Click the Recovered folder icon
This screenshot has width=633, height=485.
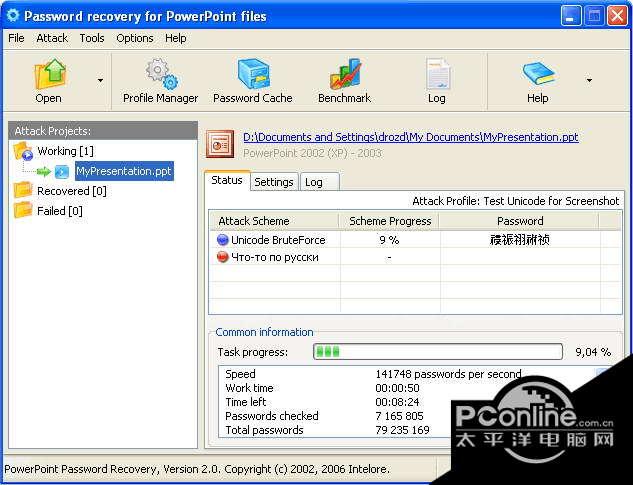(23, 190)
